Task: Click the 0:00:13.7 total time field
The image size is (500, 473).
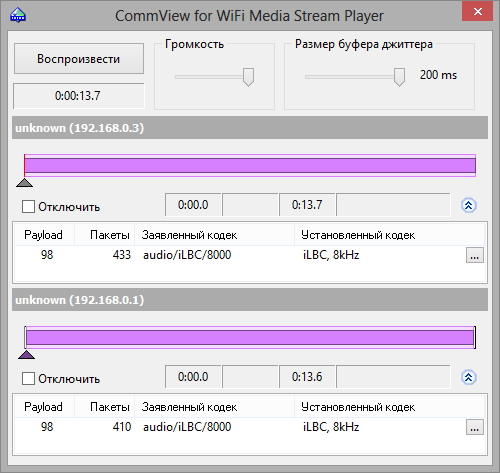Action: [x=79, y=96]
